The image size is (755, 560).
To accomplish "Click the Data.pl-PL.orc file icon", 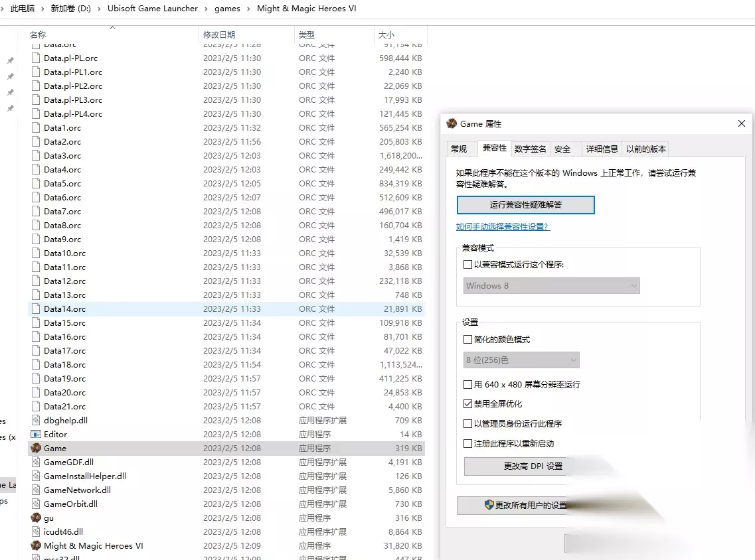I will (x=36, y=58).
